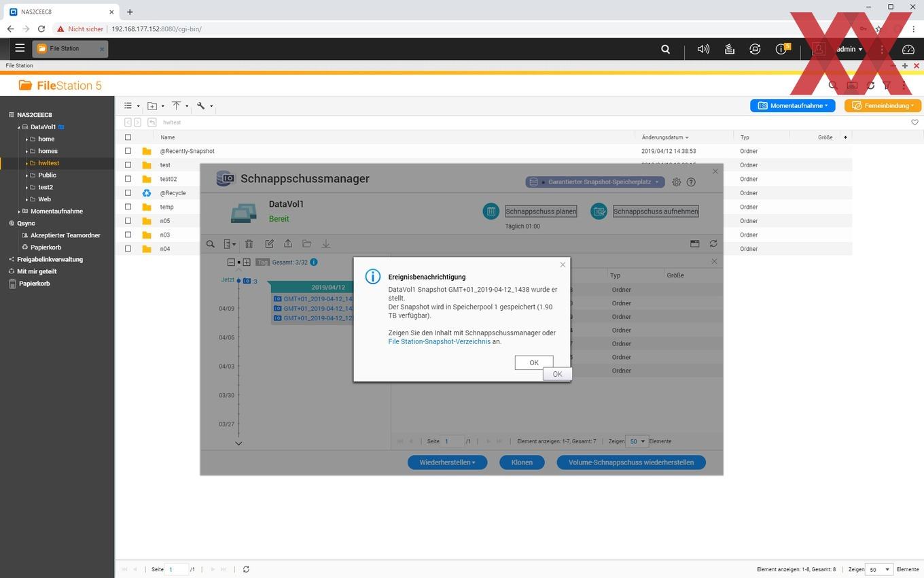Open the upload dropdown in toolbar
The width and height of the screenshot is (924, 578).
pyautogui.click(x=180, y=105)
